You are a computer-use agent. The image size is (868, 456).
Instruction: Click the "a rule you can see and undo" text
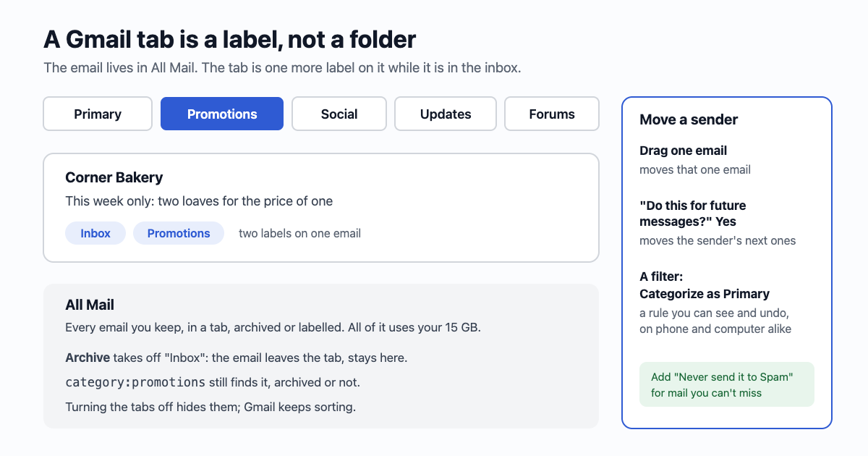715,321
